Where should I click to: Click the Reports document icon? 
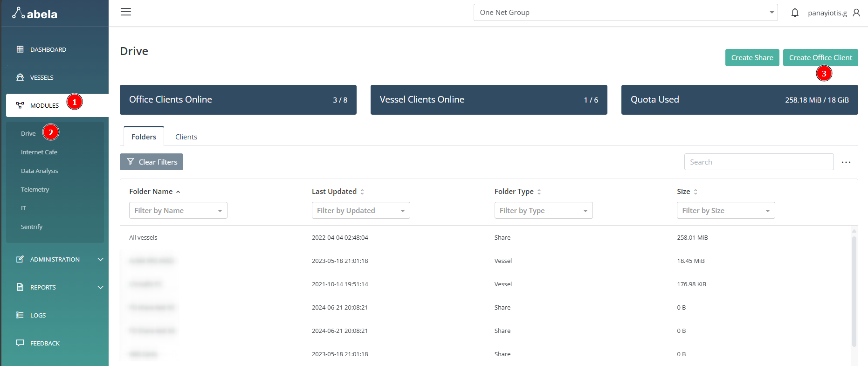point(20,287)
